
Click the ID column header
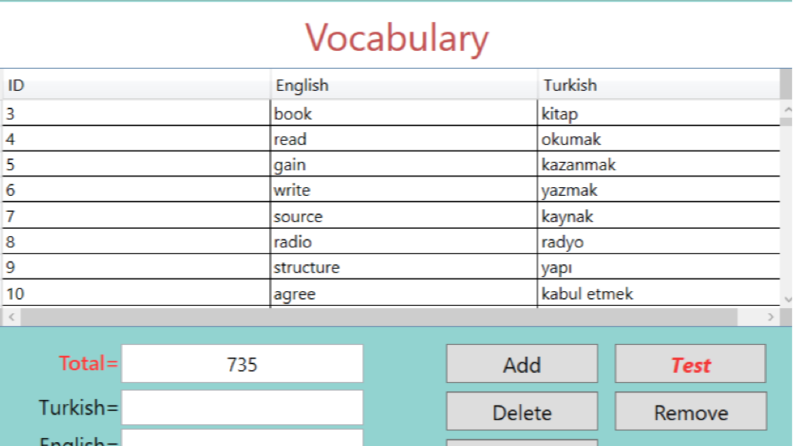(x=136, y=85)
